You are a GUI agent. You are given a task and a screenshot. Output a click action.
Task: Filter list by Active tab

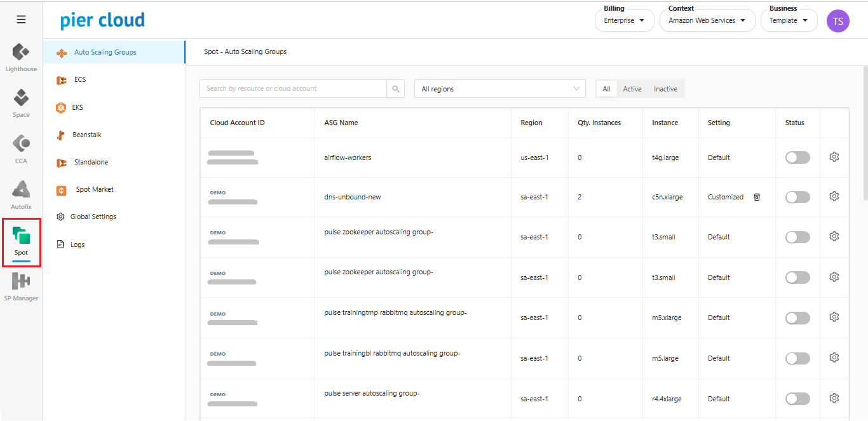[632, 89]
